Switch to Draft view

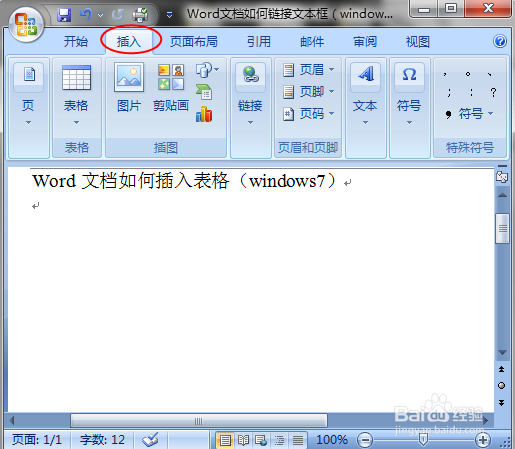click(298, 440)
